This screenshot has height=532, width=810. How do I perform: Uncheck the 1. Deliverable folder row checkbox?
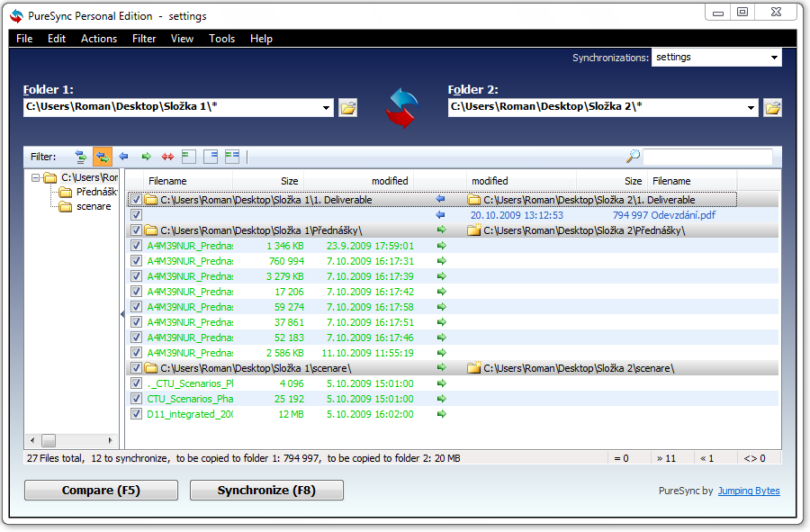[136, 199]
